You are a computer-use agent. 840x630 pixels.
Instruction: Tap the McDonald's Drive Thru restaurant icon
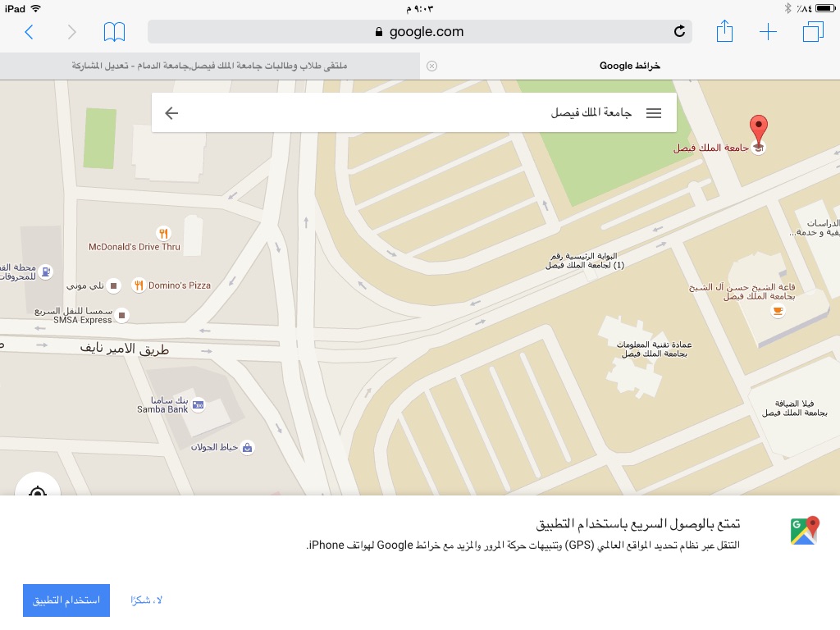click(163, 233)
